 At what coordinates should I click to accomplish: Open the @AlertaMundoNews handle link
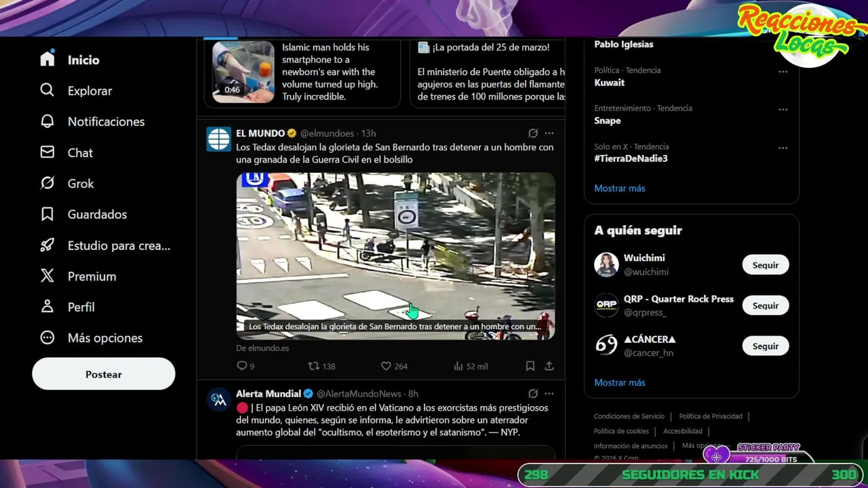coord(359,394)
